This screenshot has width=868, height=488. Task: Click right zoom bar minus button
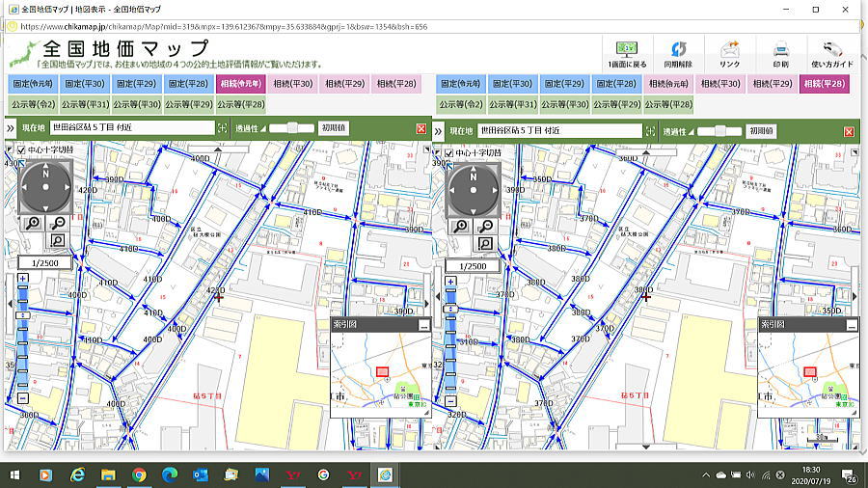coord(450,401)
